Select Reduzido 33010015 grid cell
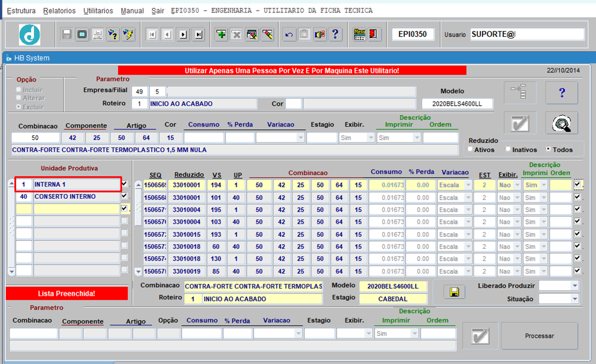 (186, 235)
